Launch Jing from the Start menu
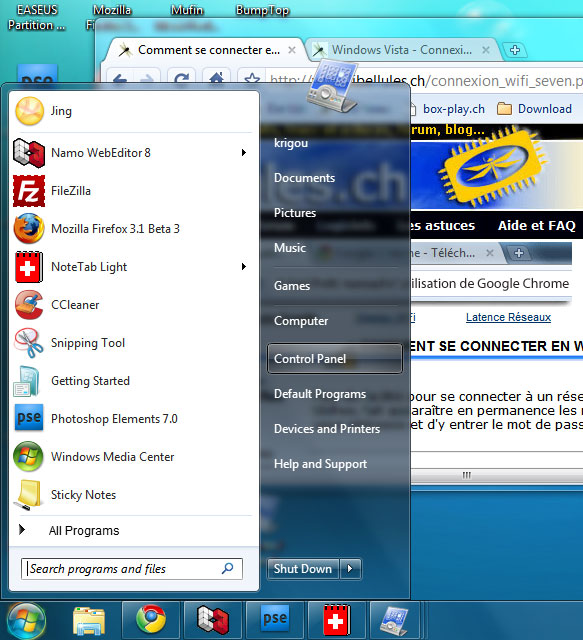 (x=134, y=111)
